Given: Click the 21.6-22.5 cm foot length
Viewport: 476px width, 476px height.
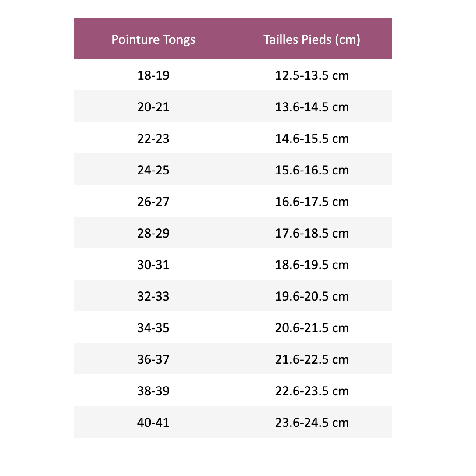Looking at the screenshot, I should (x=312, y=359).
